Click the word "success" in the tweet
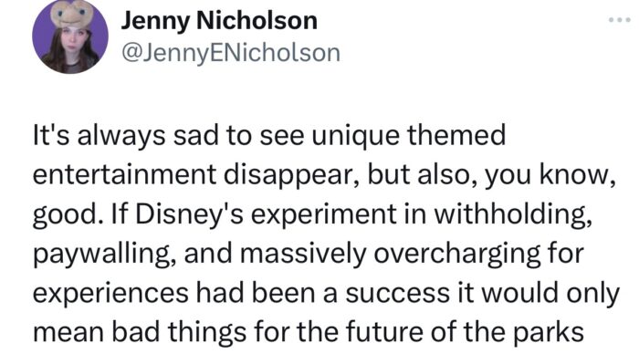Viewport: 639px width, 364px height. (x=397, y=294)
